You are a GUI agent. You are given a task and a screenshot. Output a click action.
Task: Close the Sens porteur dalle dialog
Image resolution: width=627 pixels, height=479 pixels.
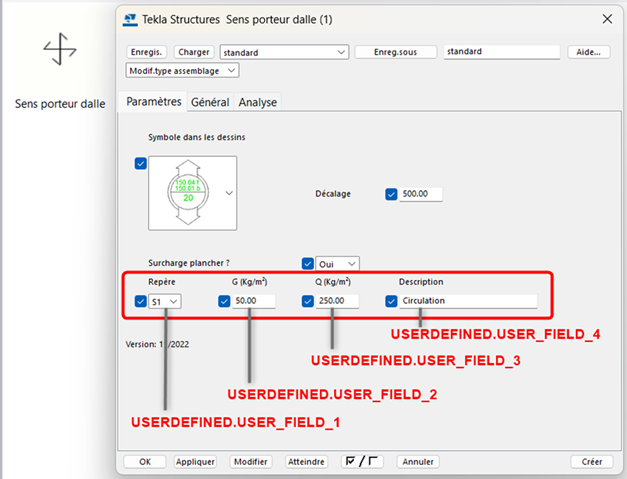coord(607,19)
